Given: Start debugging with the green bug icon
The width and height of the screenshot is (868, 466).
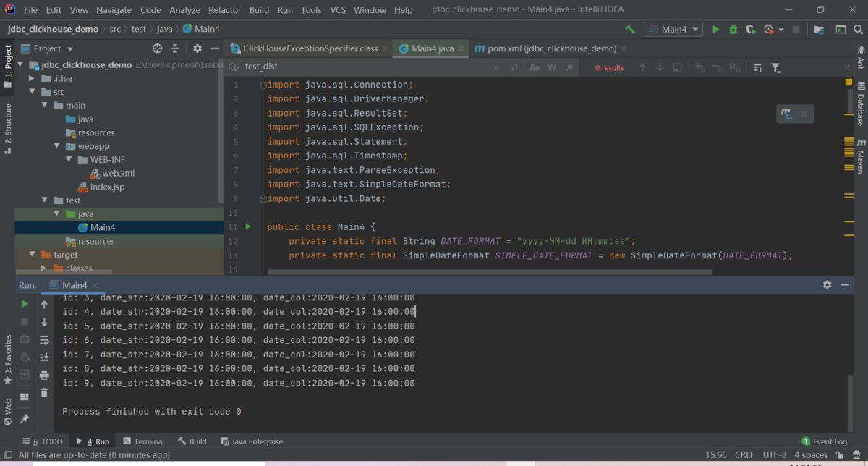Looking at the screenshot, I should click(x=733, y=30).
